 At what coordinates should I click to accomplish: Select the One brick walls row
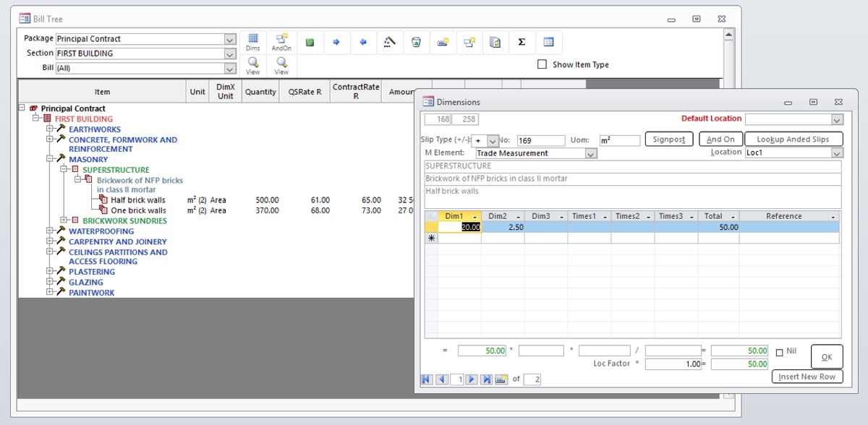pyautogui.click(x=138, y=210)
